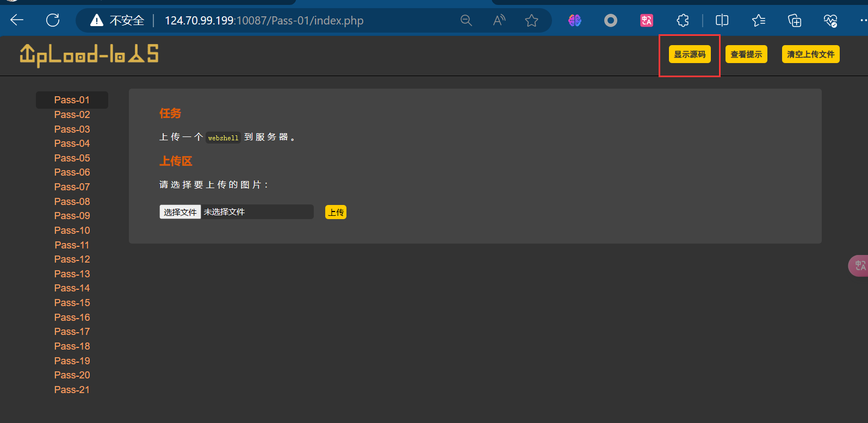The height and width of the screenshot is (423, 868).
Task: Open Pass-02 in the sidebar
Action: coord(72,115)
